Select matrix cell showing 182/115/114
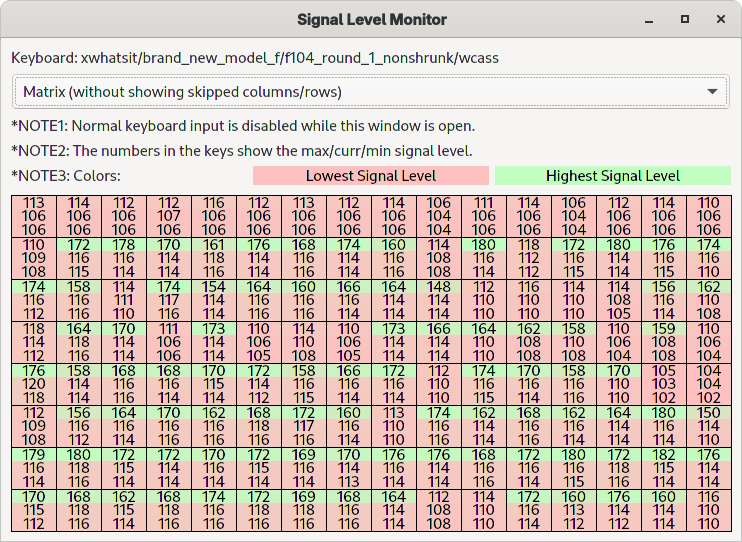The width and height of the screenshot is (742, 542). coord(664,469)
